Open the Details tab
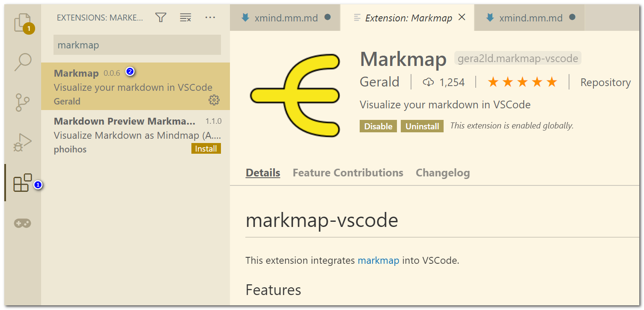This screenshot has width=644, height=310. click(263, 173)
